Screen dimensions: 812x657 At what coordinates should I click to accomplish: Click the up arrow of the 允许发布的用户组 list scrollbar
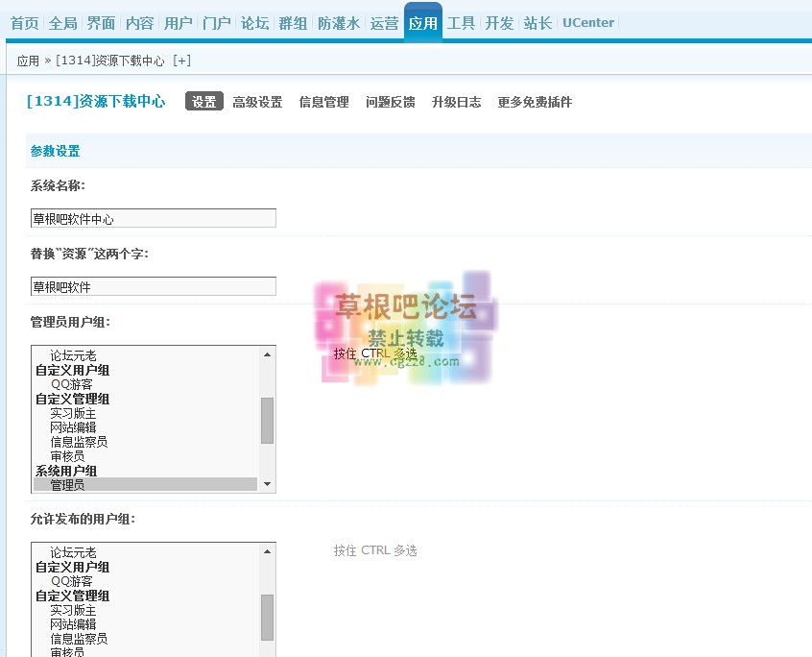click(268, 552)
